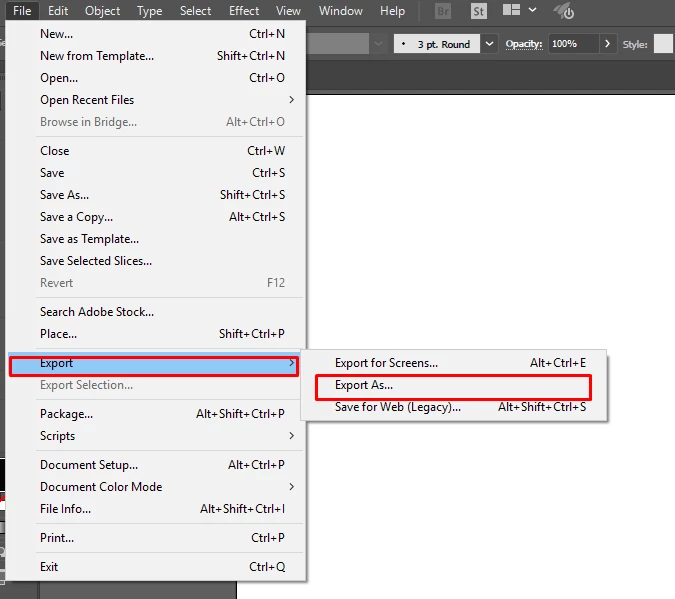This screenshot has width=675, height=599.
Task: Open the Edit menu
Action: point(58,11)
